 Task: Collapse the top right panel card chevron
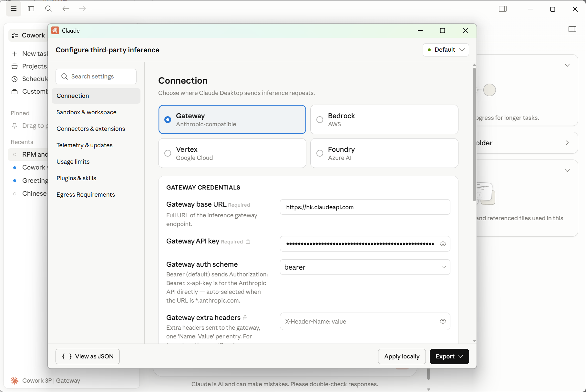(x=567, y=65)
